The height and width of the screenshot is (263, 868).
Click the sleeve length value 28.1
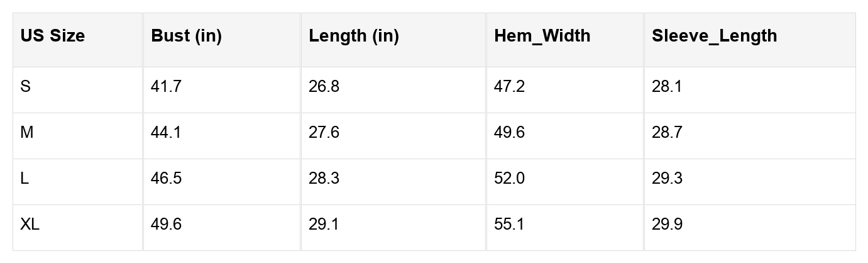667,86
